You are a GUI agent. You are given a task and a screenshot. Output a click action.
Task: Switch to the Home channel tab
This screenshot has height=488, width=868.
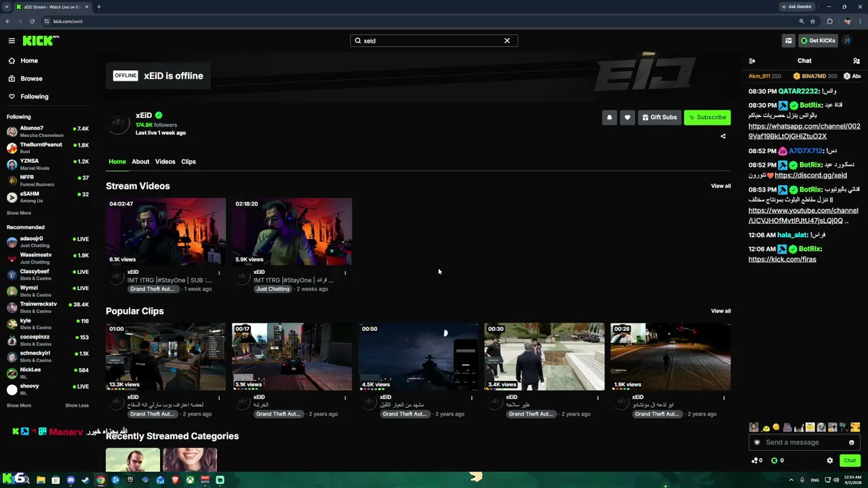click(x=117, y=161)
